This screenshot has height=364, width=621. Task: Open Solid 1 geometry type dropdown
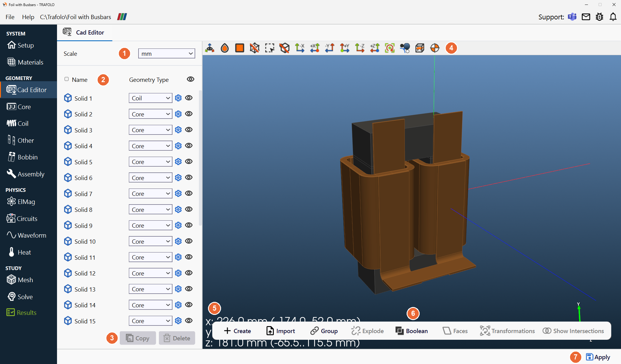pos(150,98)
